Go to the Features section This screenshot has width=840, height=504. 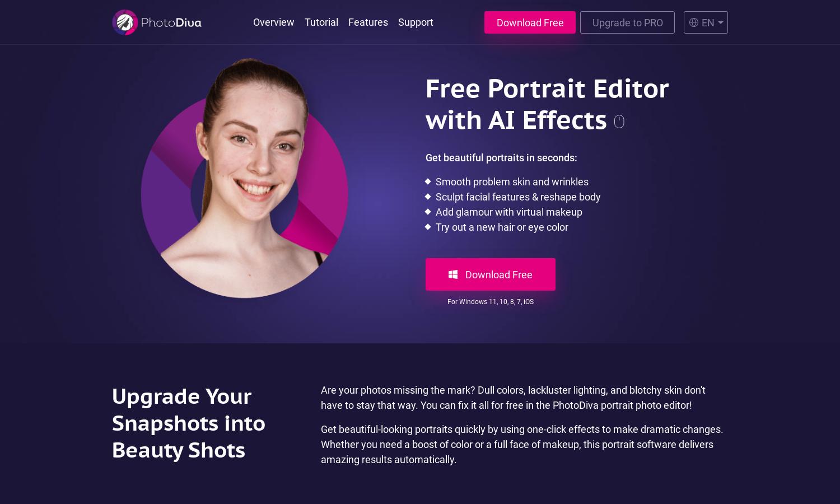pyautogui.click(x=368, y=22)
